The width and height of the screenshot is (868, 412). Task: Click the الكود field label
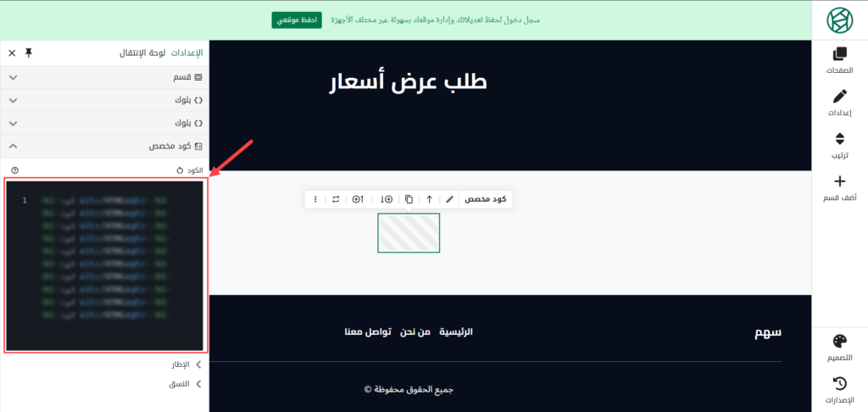pyautogui.click(x=196, y=170)
